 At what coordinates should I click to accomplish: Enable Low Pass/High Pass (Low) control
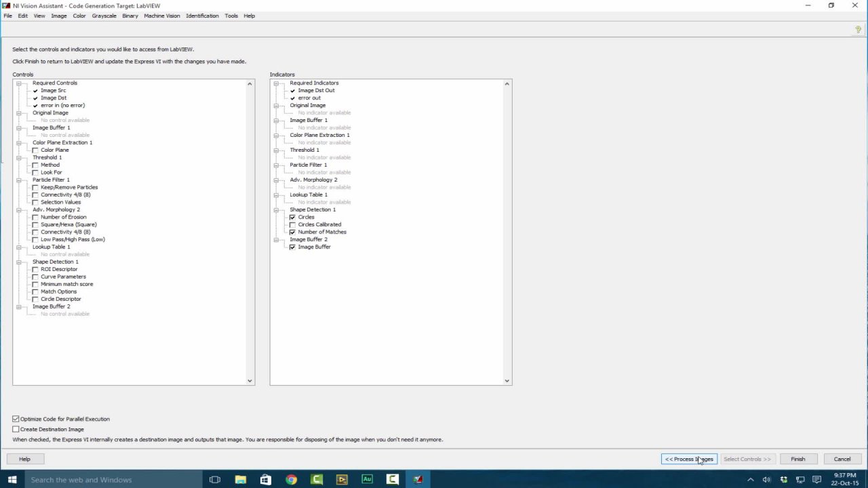tap(35, 239)
